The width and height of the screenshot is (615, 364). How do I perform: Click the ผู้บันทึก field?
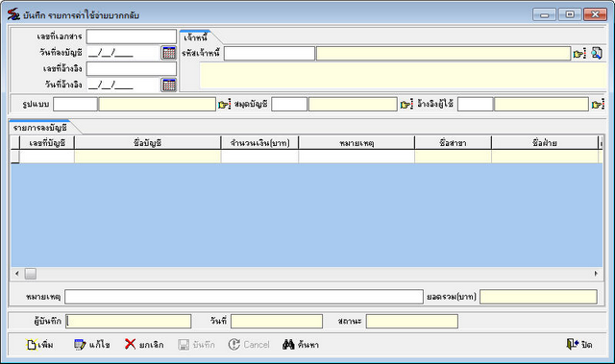tap(128, 321)
